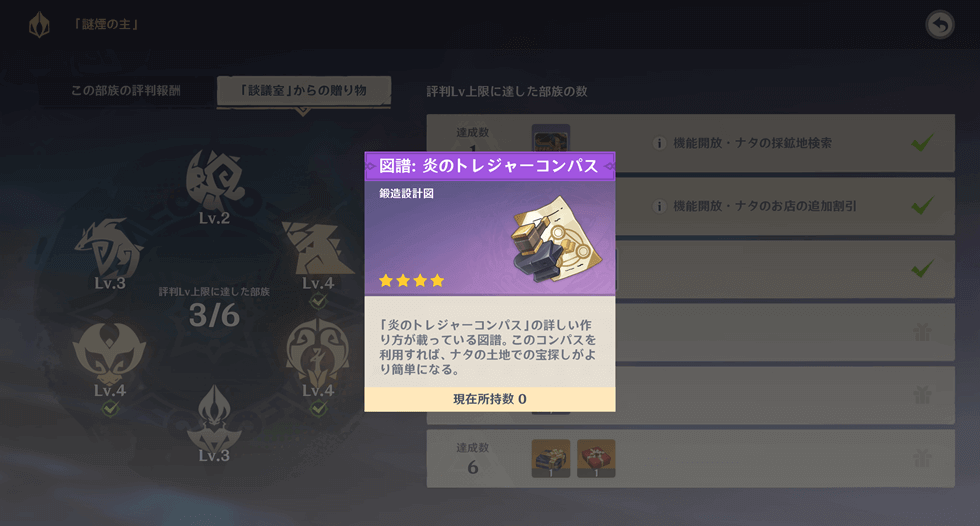The width and height of the screenshot is (980, 526).
Task: Click the info icon beside ナタのお店の追加割引
Action: (x=659, y=206)
